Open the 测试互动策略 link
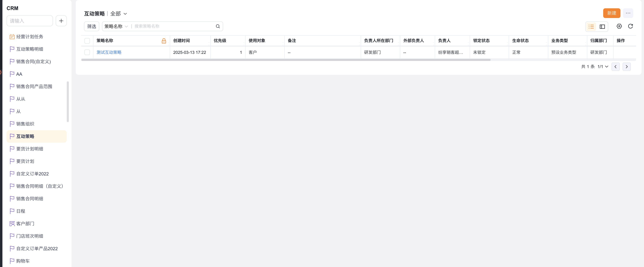644x267 pixels. coord(109,52)
